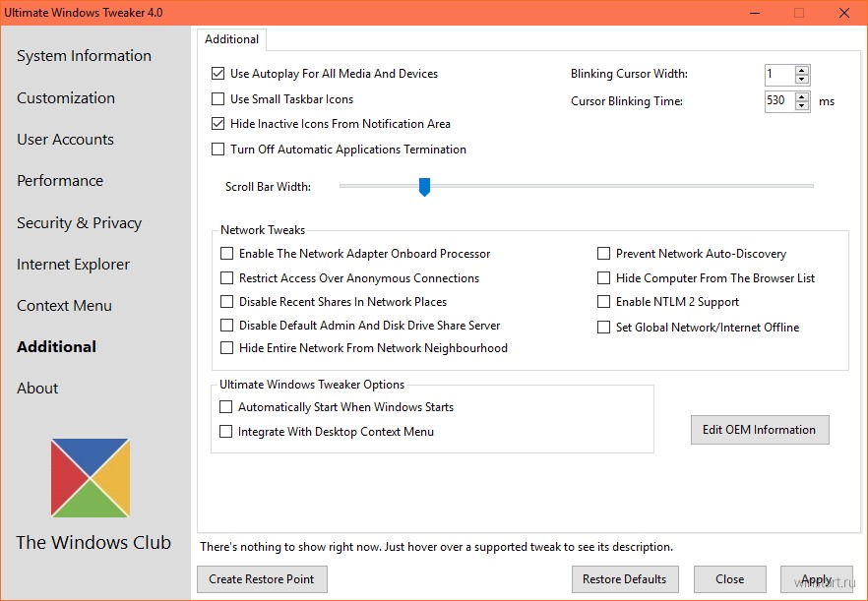Decrease Blinking Cursor Width with down arrow

801,79
